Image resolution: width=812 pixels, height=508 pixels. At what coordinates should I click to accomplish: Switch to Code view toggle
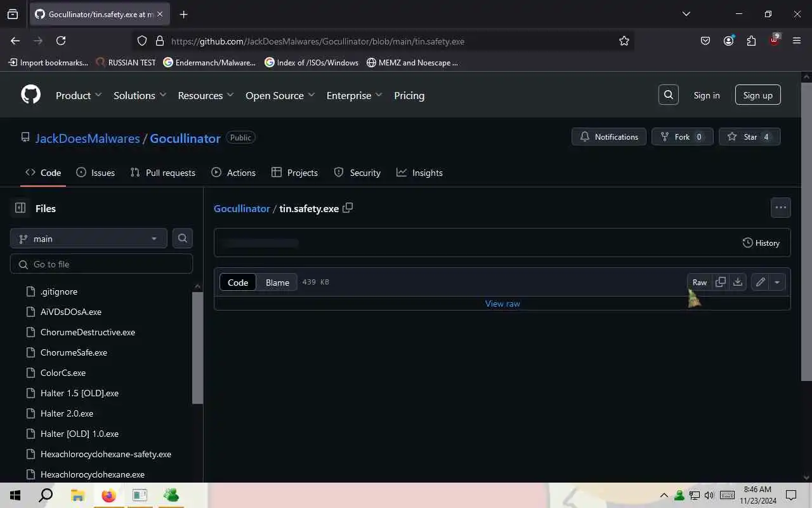pyautogui.click(x=238, y=283)
